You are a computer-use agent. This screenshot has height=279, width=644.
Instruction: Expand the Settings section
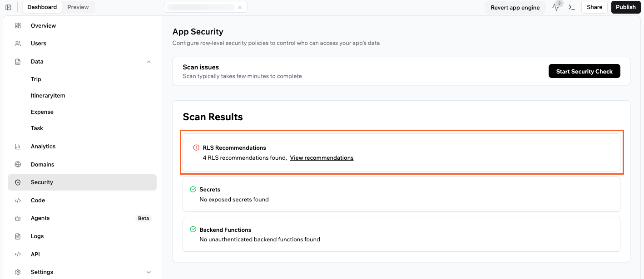point(149,272)
